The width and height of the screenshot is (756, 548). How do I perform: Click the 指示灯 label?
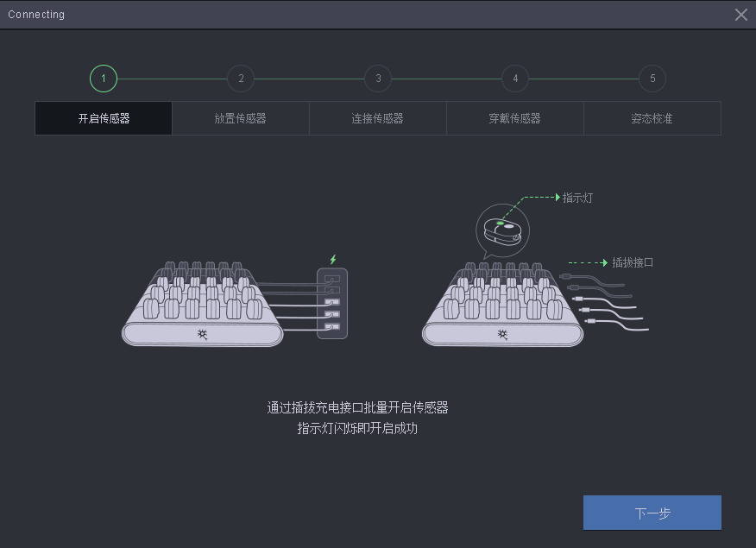[x=577, y=198]
